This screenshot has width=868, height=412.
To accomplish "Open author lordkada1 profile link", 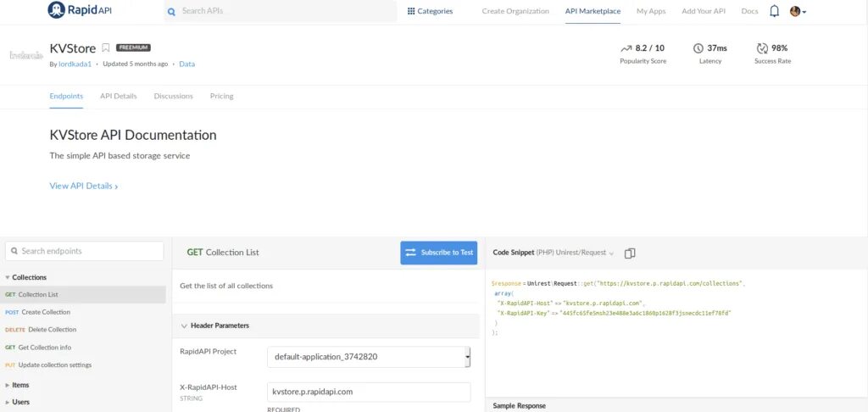I will coord(75,64).
